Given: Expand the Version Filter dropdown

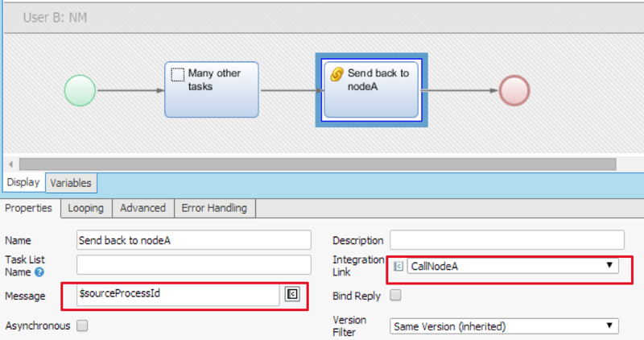Looking at the screenshot, I should [609, 326].
